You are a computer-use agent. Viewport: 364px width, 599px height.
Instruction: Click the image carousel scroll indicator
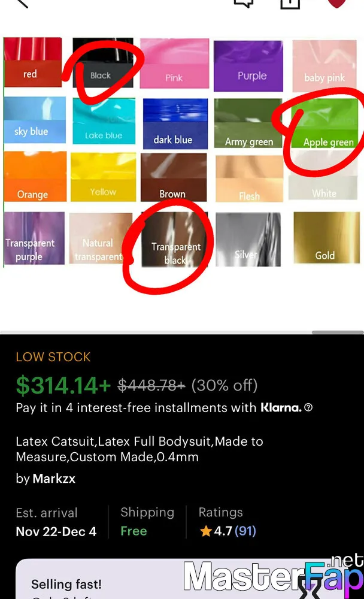(x=338, y=332)
